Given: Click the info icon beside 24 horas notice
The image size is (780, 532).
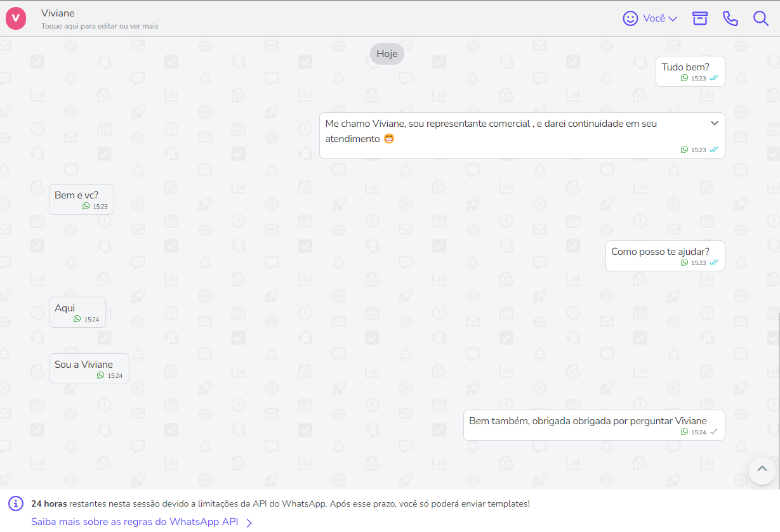Looking at the screenshot, I should click(x=16, y=503).
